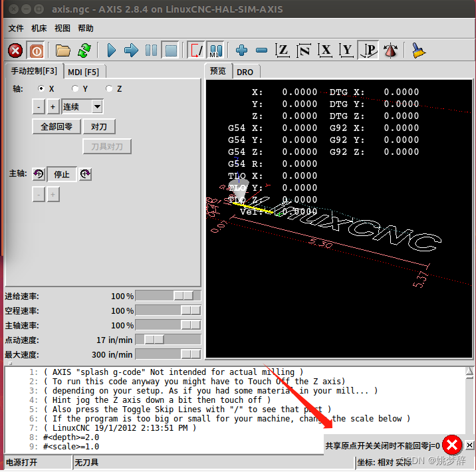Screen dimensions: 476x472
Task: Click the error message 共享原点开关关闭时不能回零
Action: [382, 445]
